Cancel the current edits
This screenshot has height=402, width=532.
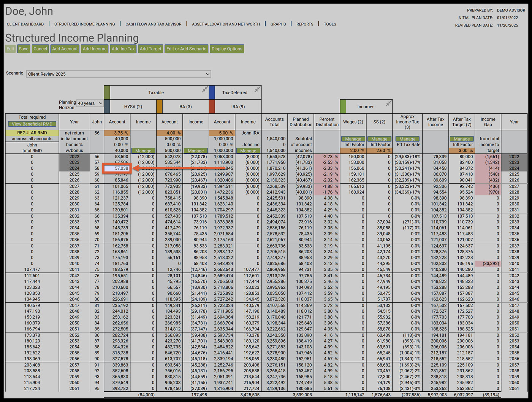point(40,49)
